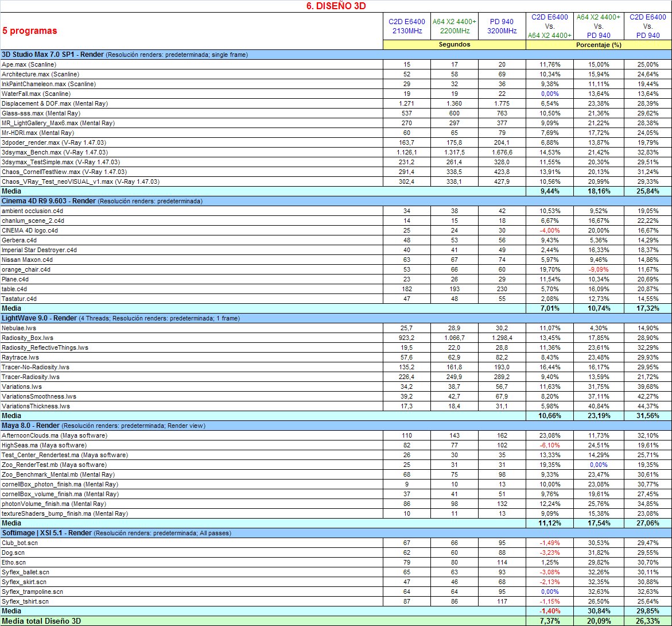Click 'Architecture.max (Scanline)' row label
The height and width of the screenshot is (626, 672).
[40, 74]
